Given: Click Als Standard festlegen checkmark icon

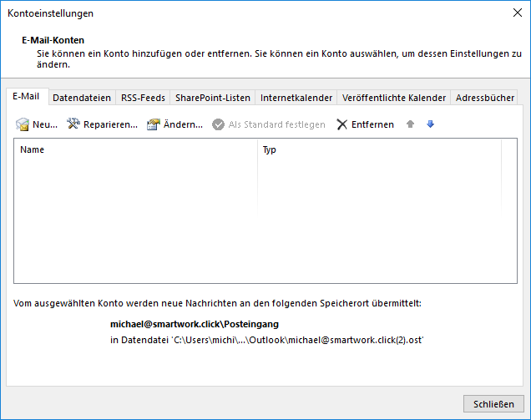Looking at the screenshot, I should [x=218, y=124].
